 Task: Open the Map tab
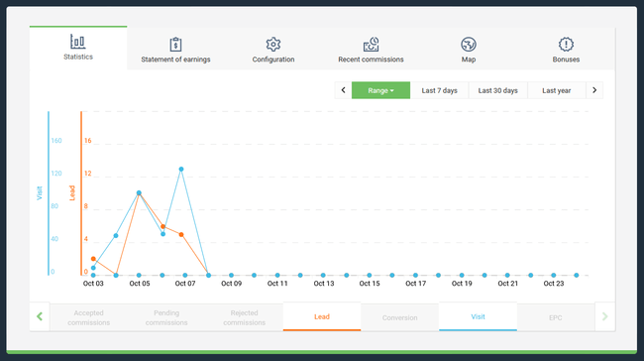pyautogui.click(x=469, y=50)
